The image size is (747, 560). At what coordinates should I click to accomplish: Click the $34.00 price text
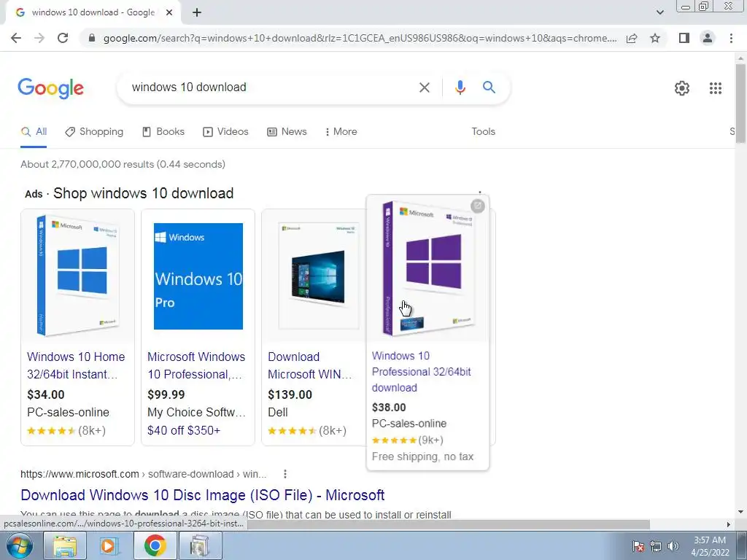pos(46,394)
